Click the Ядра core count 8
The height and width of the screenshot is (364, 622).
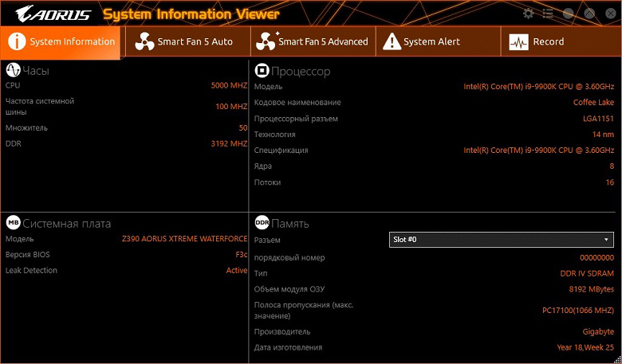tap(612, 166)
